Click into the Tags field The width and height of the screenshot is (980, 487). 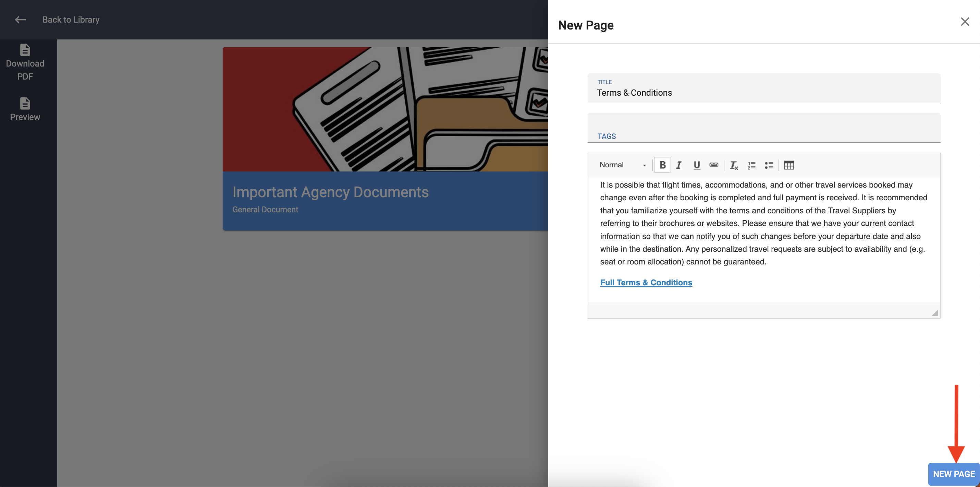(x=763, y=128)
